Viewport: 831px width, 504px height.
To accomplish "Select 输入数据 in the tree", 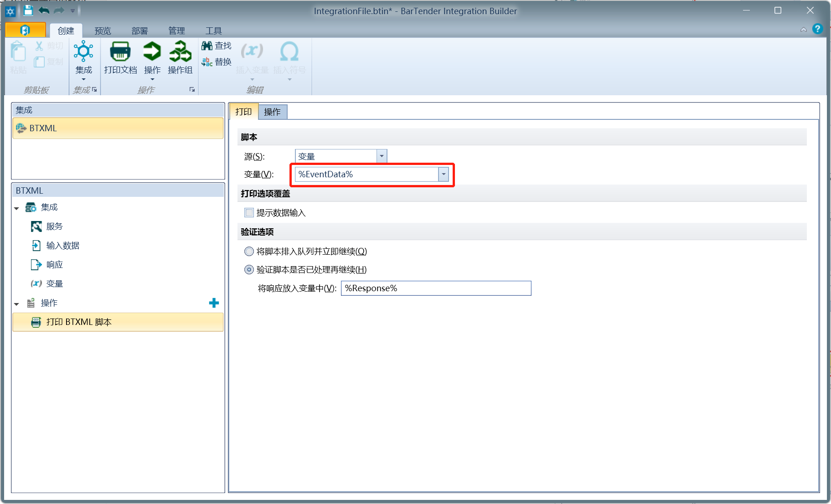I will tap(62, 246).
